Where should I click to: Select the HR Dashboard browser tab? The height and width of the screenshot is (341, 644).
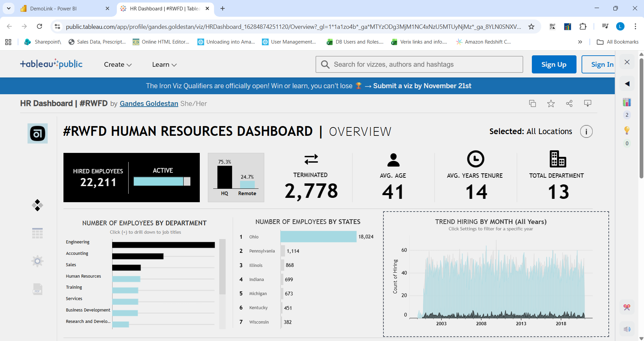pos(158,8)
